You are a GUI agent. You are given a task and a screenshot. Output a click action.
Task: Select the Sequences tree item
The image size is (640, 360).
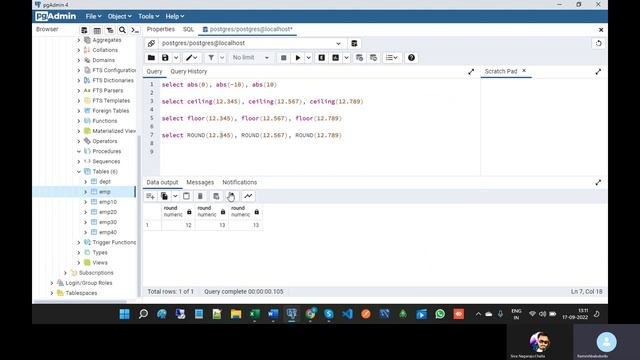click(x=106, y=162)
